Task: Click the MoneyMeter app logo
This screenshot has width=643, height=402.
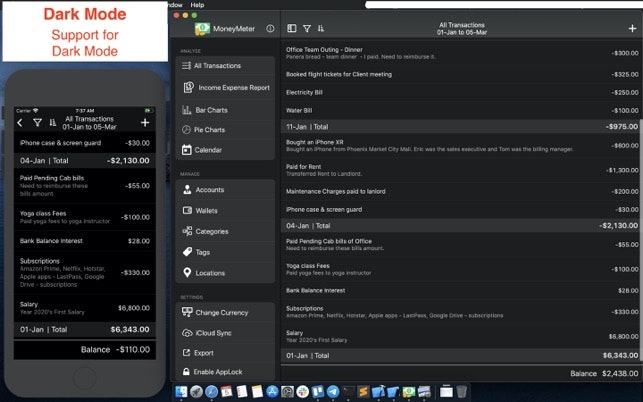Action: pyautogui.click(x=202, y=29)
